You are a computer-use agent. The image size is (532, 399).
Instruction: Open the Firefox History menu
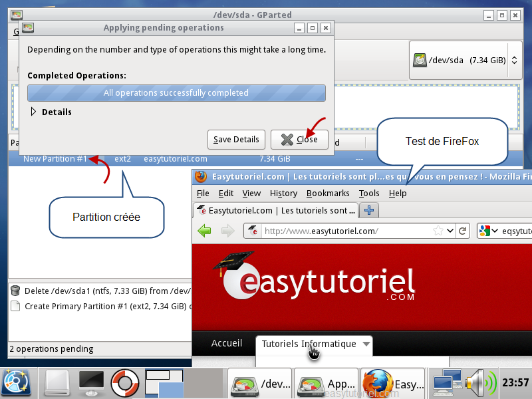[284, 194]
